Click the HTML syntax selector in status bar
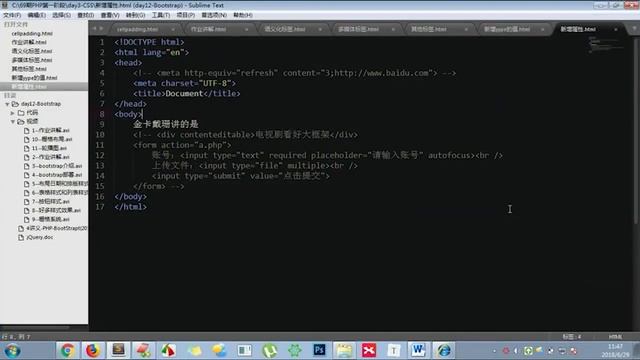 point(615,337)
